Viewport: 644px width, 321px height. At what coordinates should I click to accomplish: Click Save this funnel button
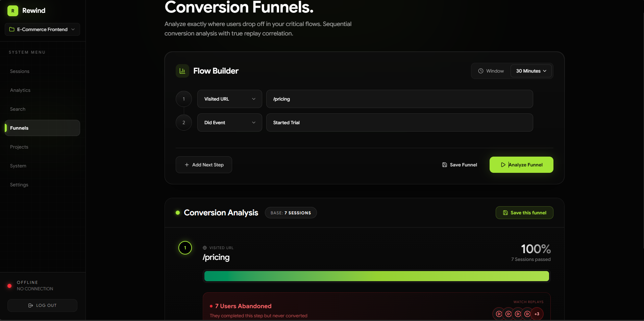point(524,213)
